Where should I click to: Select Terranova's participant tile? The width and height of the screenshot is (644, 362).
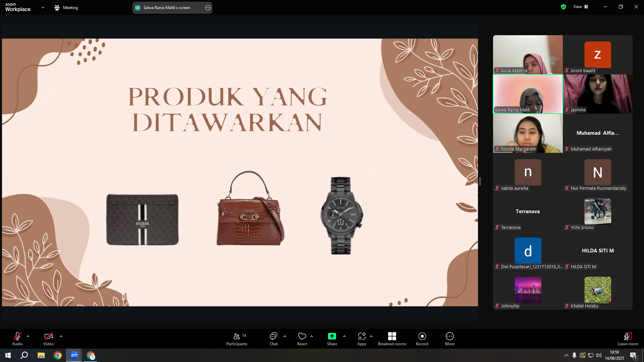(528, 212)
